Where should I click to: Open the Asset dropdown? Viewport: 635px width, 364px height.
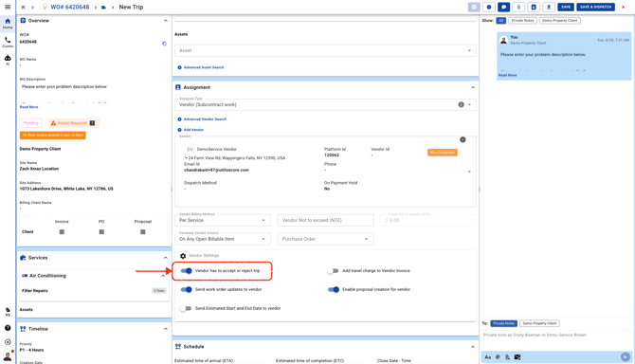325,50
